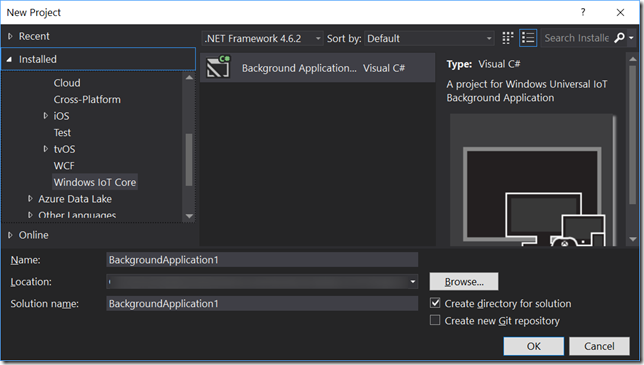This screenshot has height=365, width=644.
Task: Click the tree scroll-down arrow
Action: [x=189, y=216]
